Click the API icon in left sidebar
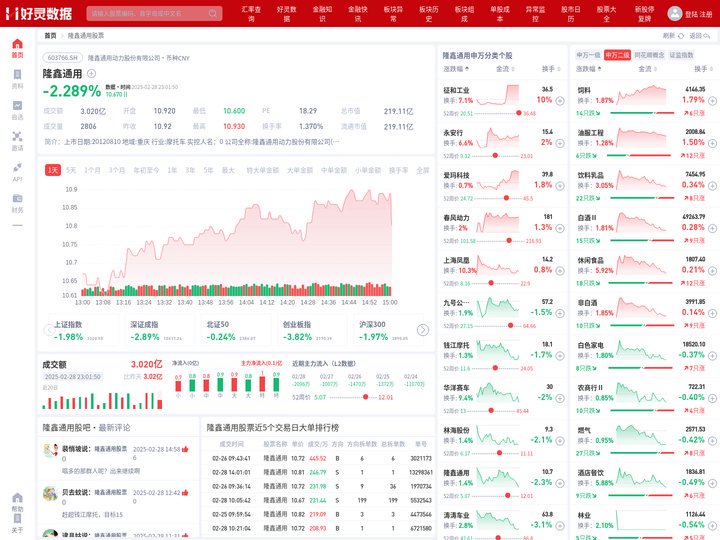Screen dimensions: 720x540 (x=17, y=168)
